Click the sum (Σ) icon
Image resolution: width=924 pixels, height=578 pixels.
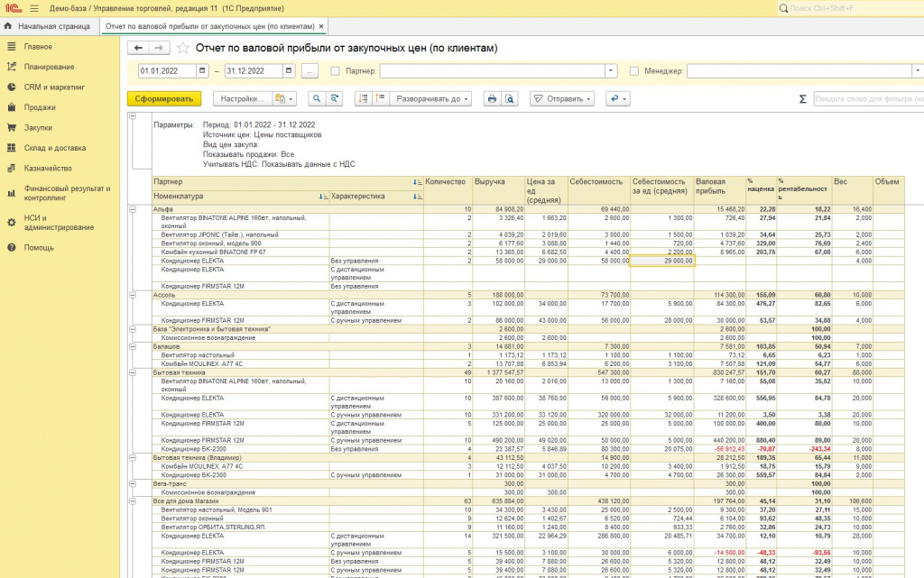tap(802, 99)
